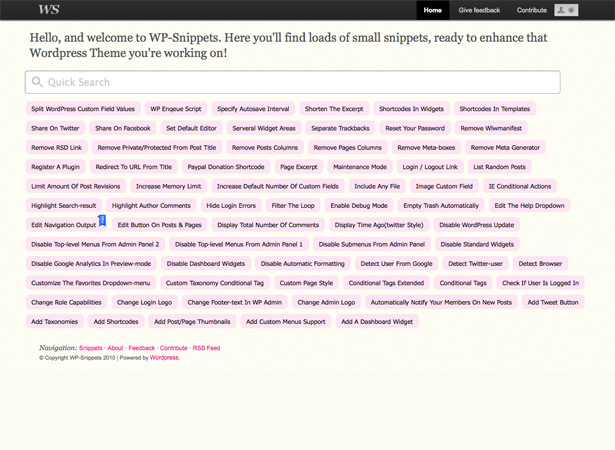Open Change Login Logo snippet
This screenshot has height=450, width=615.
coord(144,302)
